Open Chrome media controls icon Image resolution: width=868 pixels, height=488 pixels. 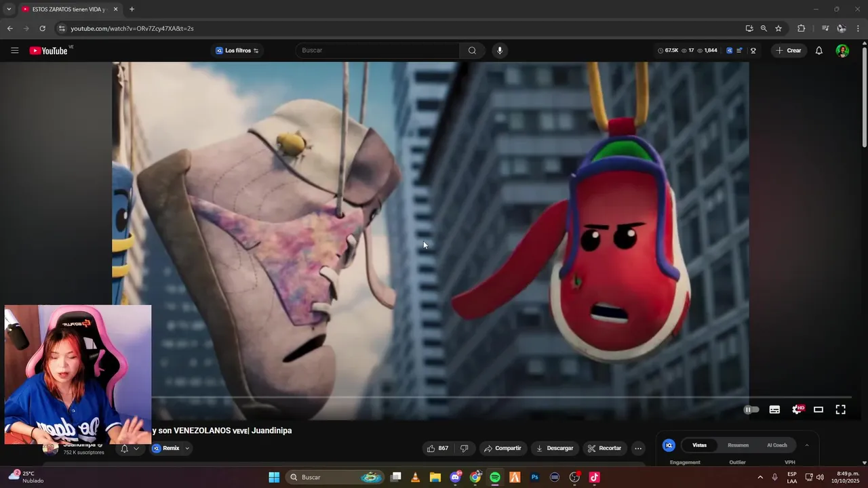(x=825, y=28)
